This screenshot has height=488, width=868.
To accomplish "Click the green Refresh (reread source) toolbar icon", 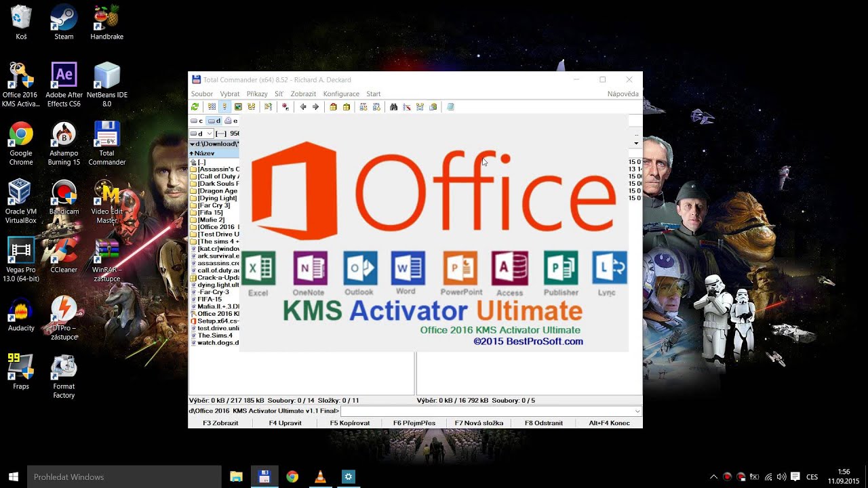I will point(195,107).
